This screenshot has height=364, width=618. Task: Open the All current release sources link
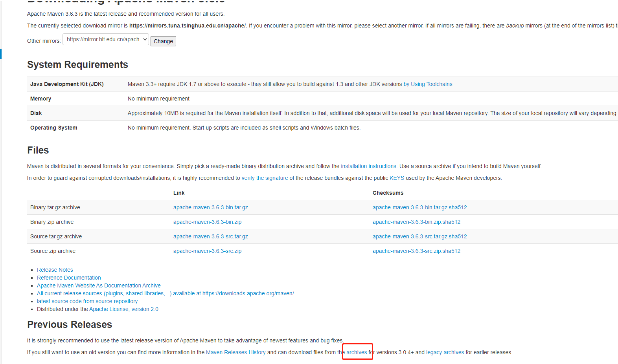click(x=166, y=293)
